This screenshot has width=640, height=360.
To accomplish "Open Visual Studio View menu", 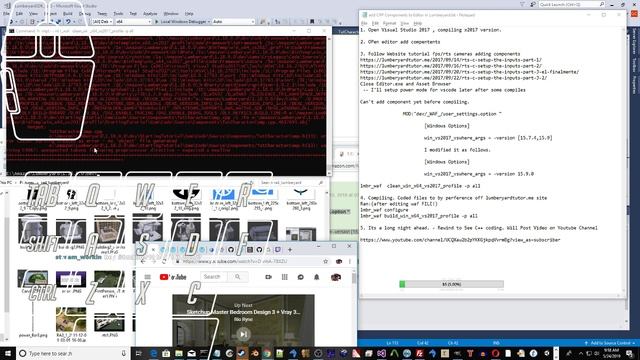I will click(x=33, y=13).
